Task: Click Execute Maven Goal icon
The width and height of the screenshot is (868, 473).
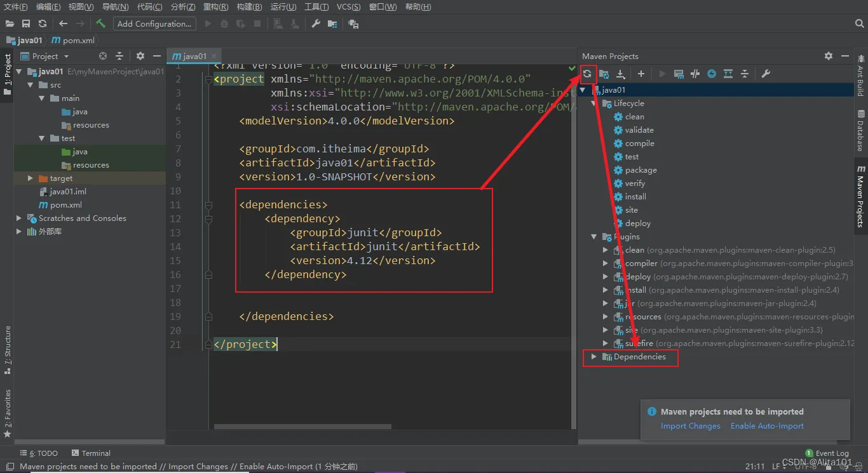Action: click(x=679, y=74)
